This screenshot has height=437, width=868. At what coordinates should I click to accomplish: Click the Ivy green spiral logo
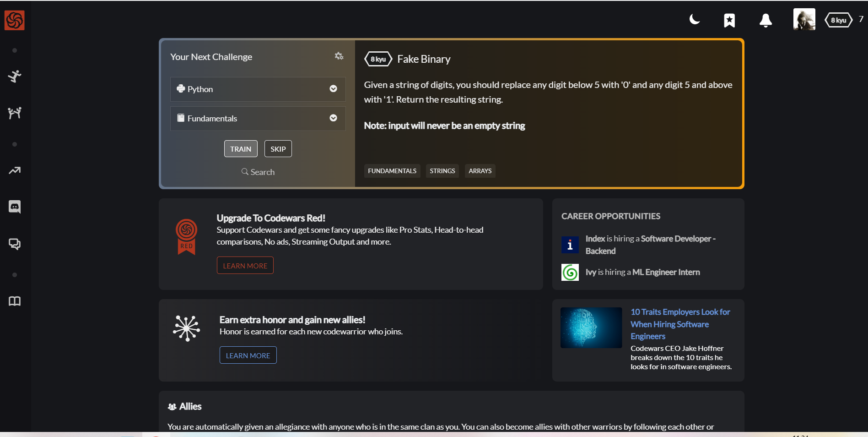pyautogui.click(x=570, y=273)
